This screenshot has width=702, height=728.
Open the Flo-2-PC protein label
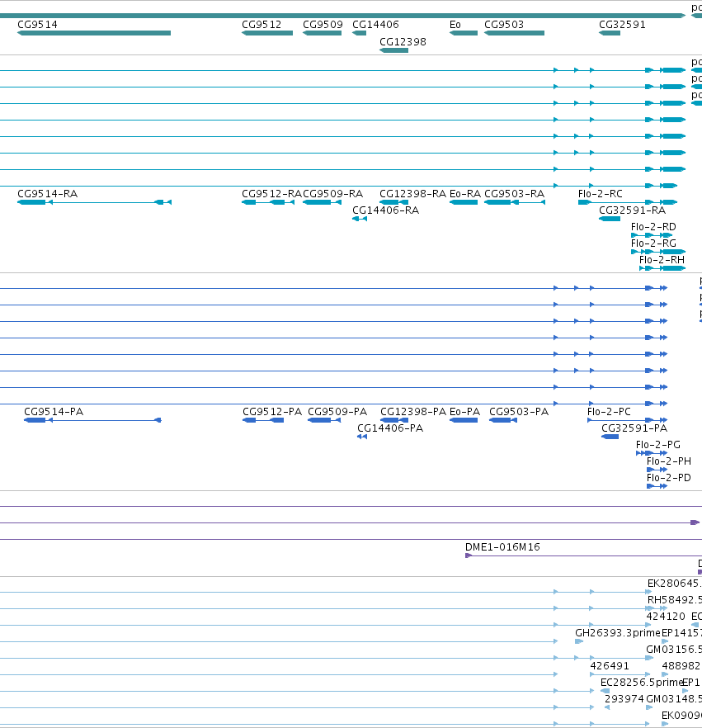coord(610,412)
